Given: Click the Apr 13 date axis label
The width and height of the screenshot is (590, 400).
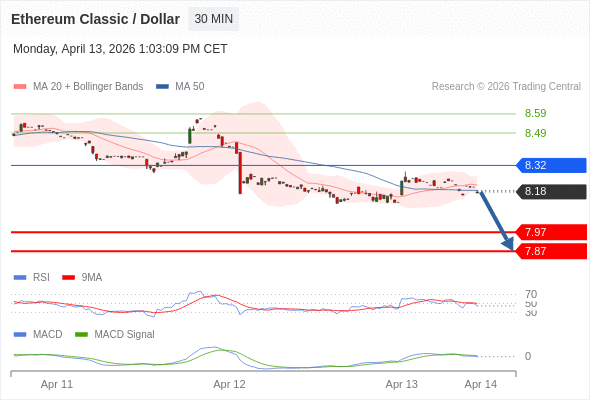Looking at the screenshot, I should click(x=401, y=385).
